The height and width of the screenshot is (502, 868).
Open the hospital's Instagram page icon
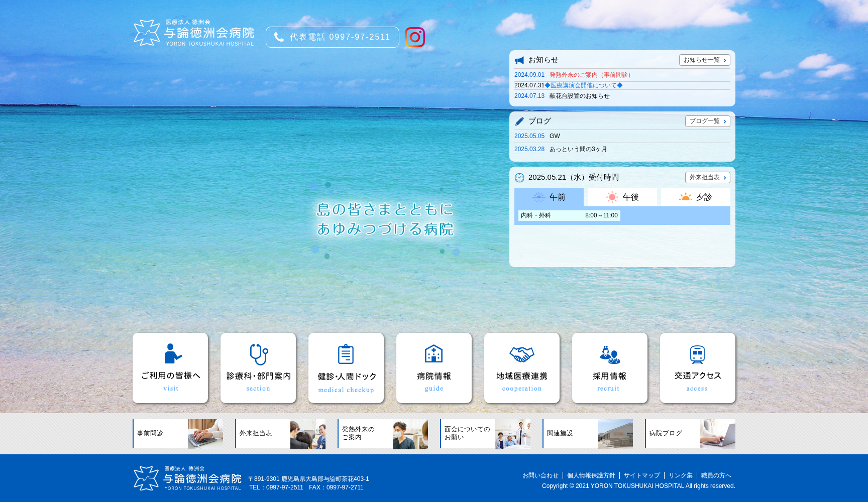click(414, 37)
